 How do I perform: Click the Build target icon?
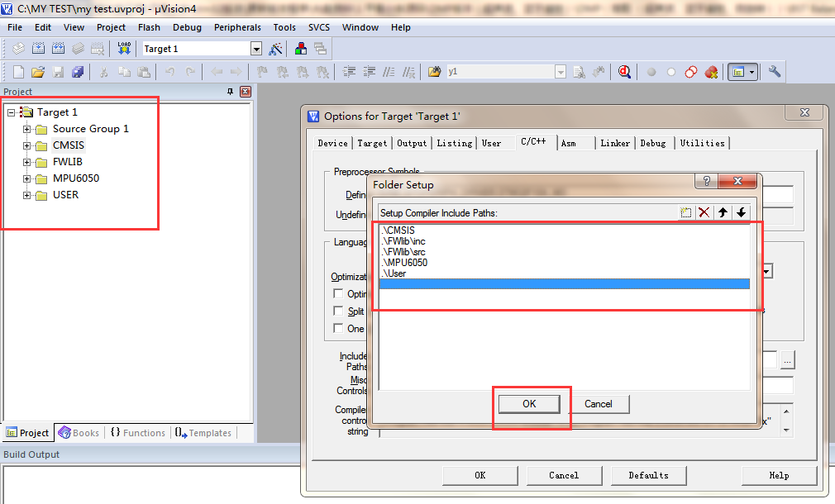(x=38, y=49)
